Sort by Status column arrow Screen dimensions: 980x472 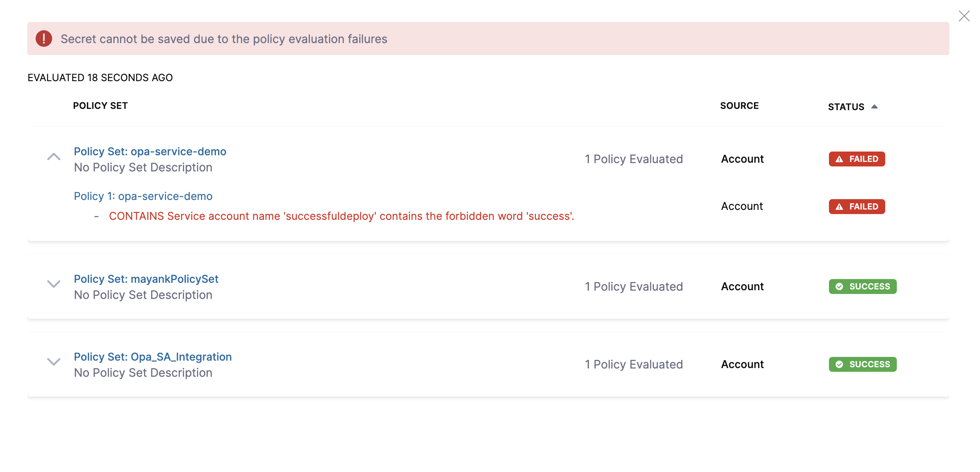click(874, 107)
